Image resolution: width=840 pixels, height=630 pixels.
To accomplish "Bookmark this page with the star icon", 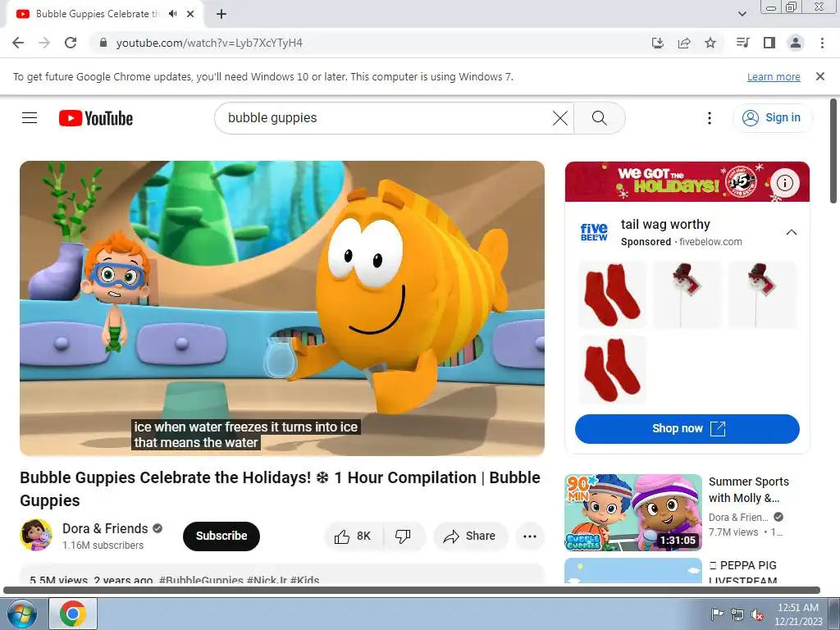I will point(710,43).
